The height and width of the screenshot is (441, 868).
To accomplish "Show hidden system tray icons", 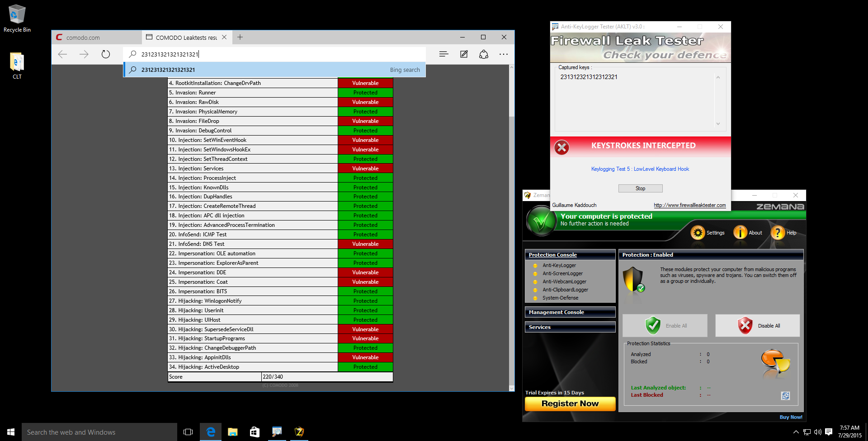I will (796, 432).
